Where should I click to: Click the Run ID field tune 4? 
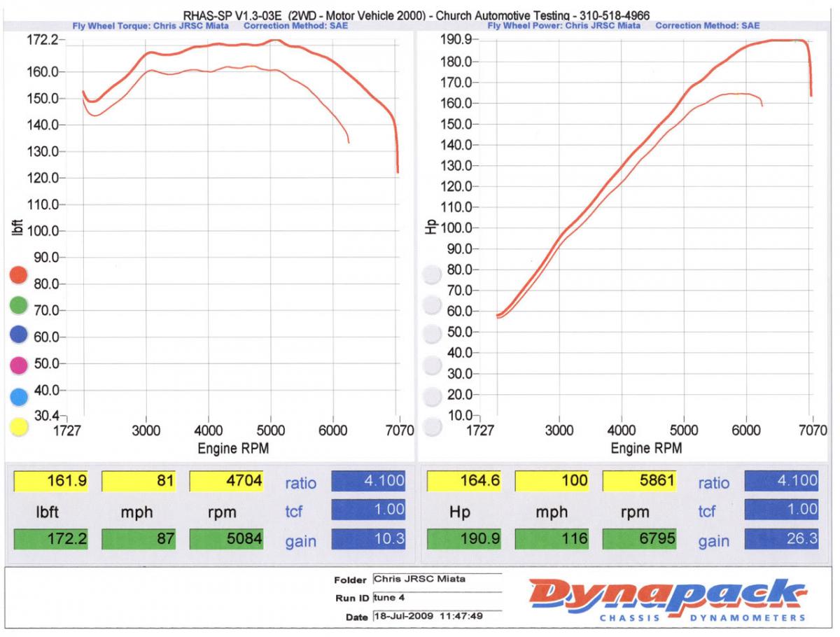437,598
